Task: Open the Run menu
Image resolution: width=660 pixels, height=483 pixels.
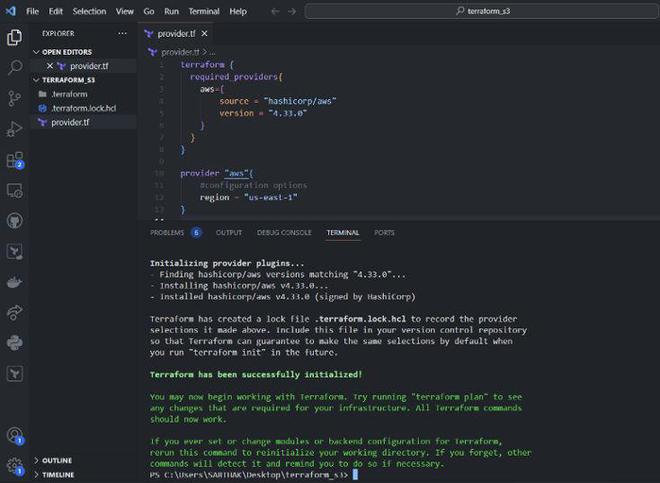Action: click(x=171, y=11)
